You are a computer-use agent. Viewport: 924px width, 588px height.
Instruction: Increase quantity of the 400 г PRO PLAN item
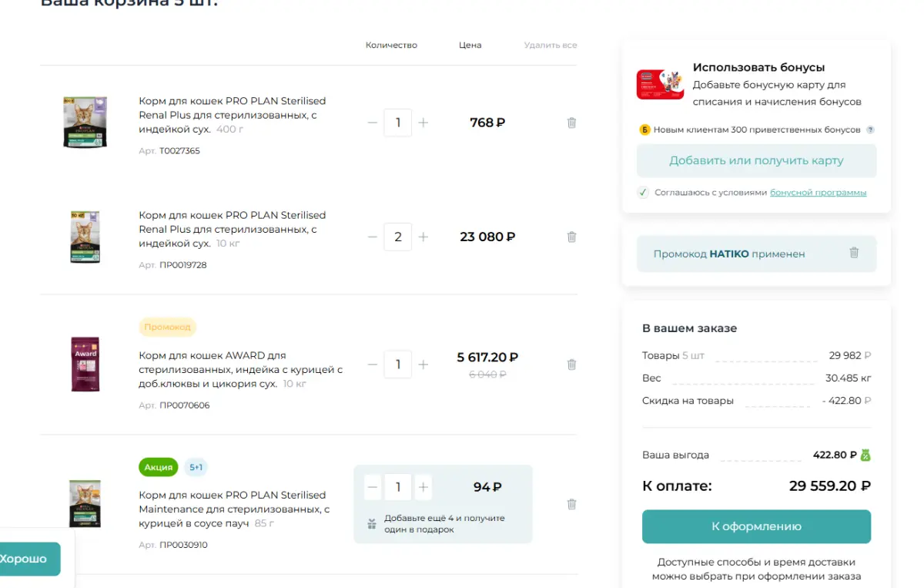coord(423,123)
